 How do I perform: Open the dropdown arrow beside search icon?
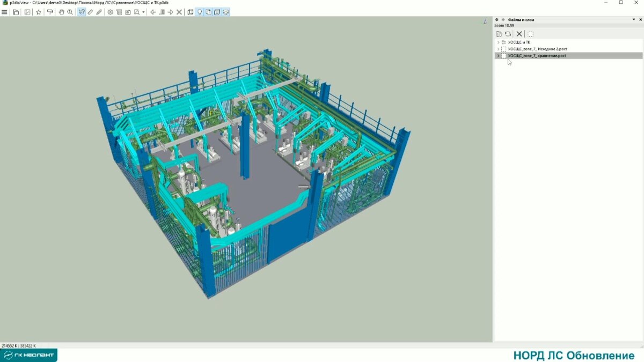coord(144,12)
